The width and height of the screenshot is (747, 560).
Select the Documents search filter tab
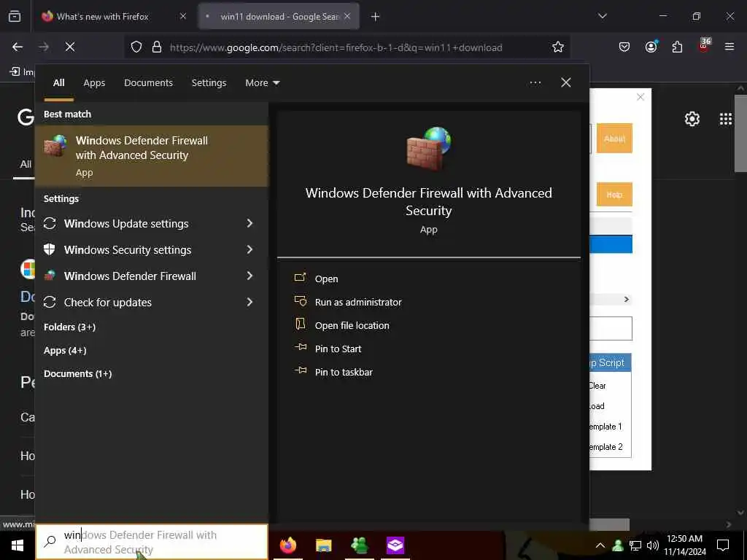pos(149,83)
